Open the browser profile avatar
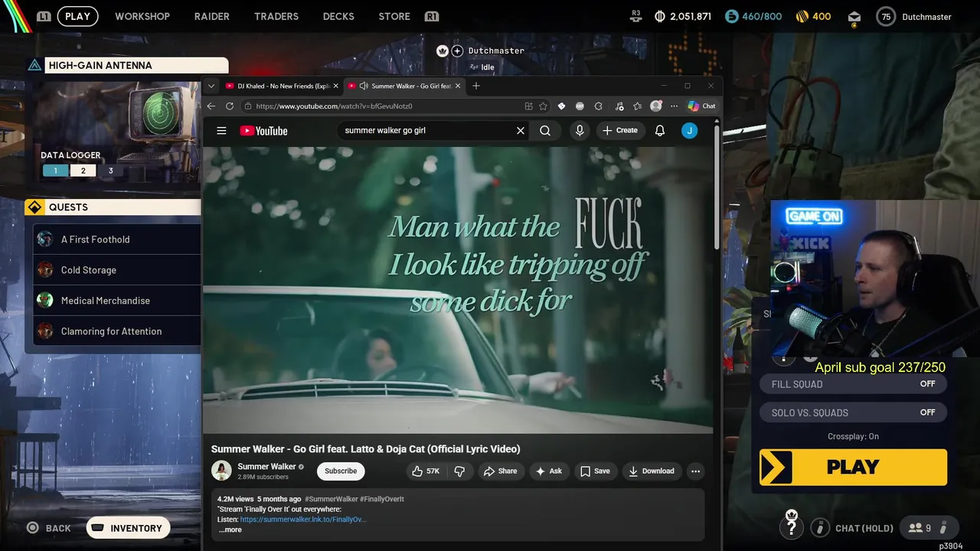This screenshot has width=980, height=551. (x=656, y=106)
